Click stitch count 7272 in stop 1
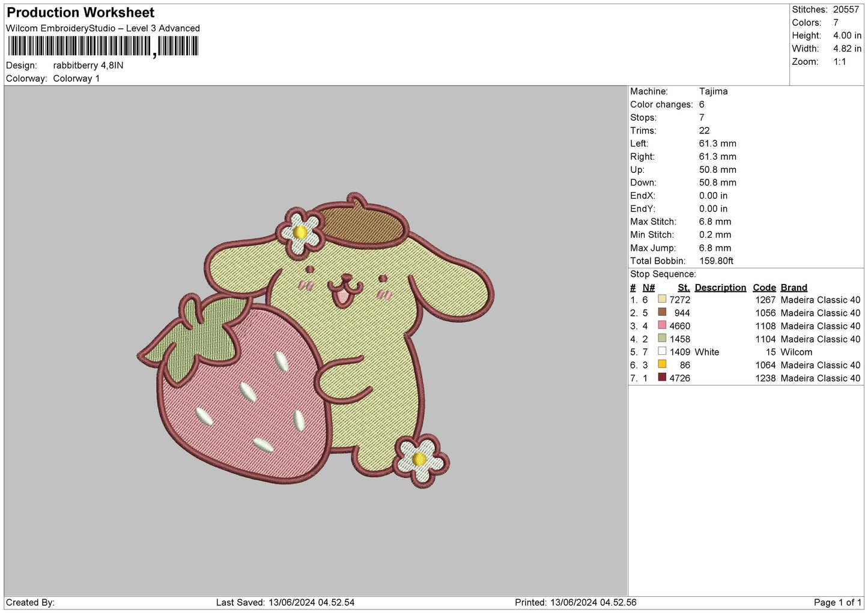The image size is (868, 613). coord(679,300)
